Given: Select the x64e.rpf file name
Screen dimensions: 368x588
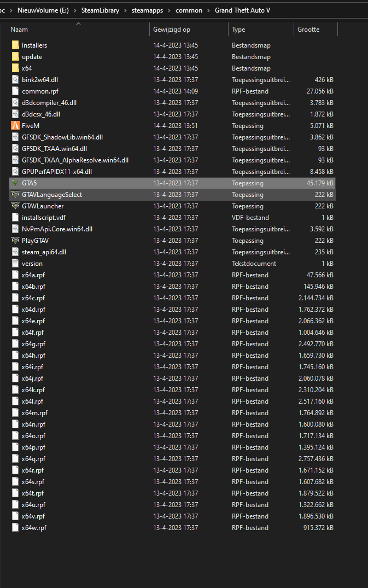Looking at the screenshot, I should pyautogui.click(x=33, y=321).
